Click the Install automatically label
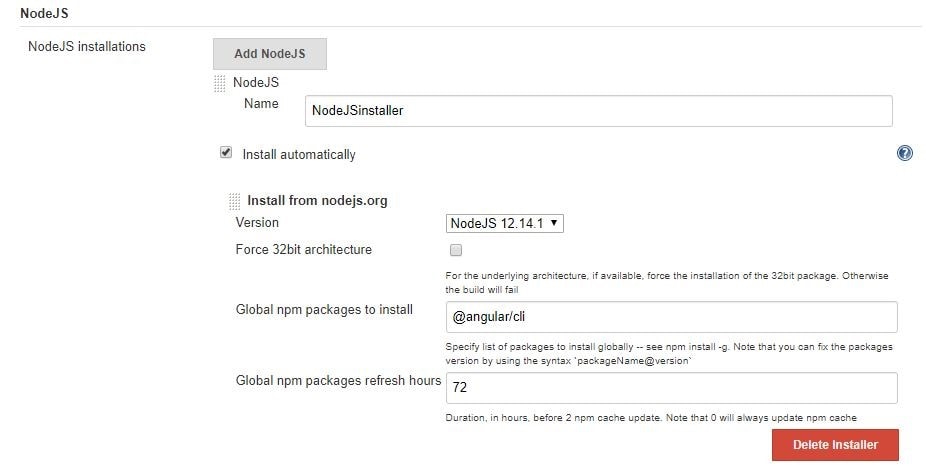This screenshot has width=926, height=475. coord(299,155)
